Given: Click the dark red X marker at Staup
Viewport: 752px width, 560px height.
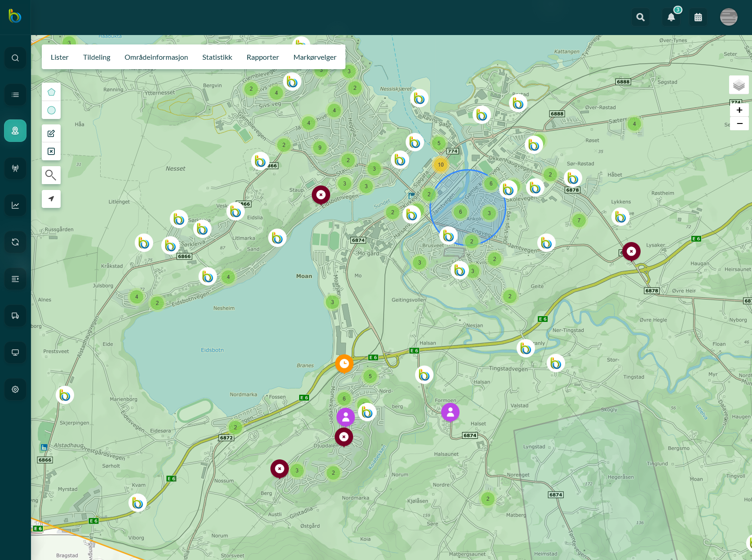Looking at the screenshot, I should (x=321, y=195).
